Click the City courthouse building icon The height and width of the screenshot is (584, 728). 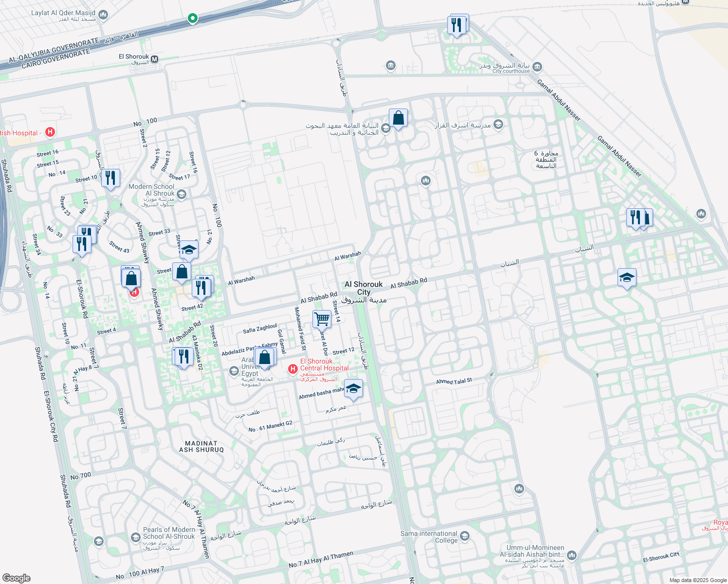[537, 67]
